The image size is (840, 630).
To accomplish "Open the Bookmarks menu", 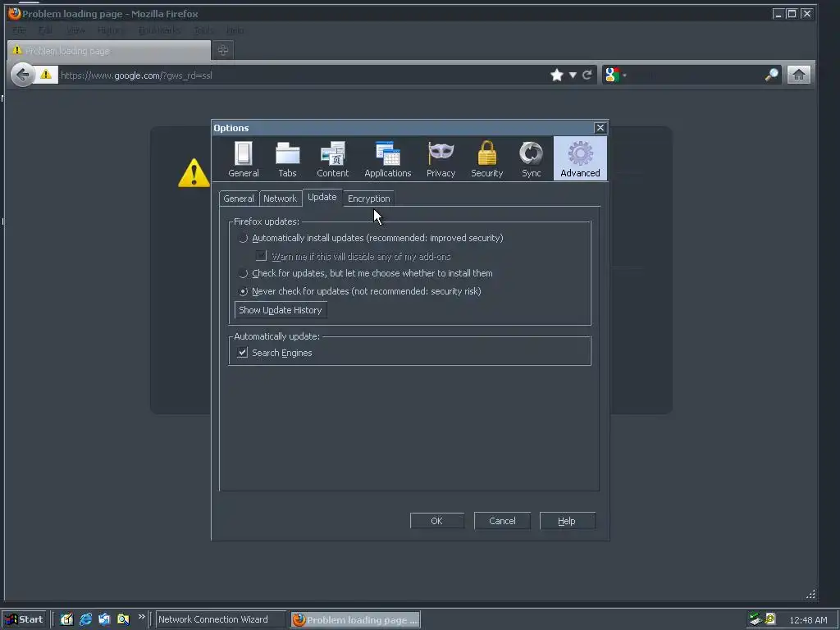I will 159,30.
